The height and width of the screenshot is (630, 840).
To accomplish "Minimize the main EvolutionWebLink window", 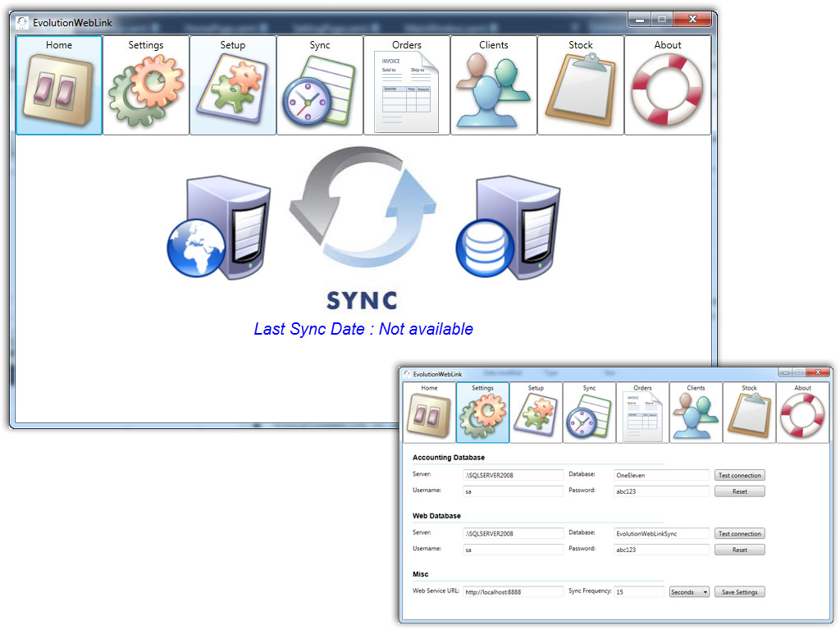I will click(640, 20).
